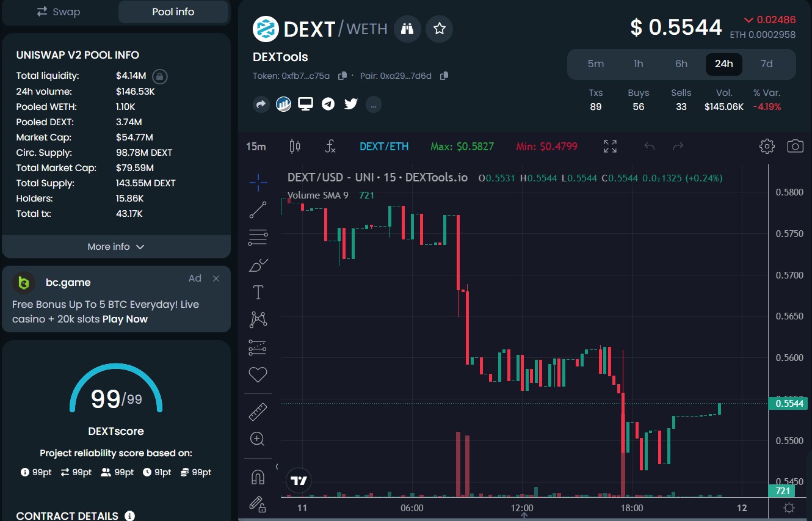Open the prediction and measurement tools
812x521 pixels.
(x=258, y=348)
